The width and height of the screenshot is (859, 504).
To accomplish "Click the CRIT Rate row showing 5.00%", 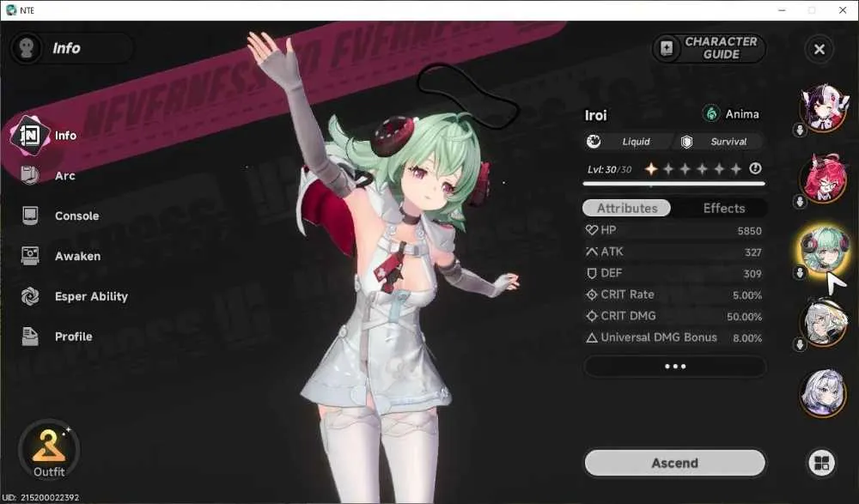I will click(x=673, y=295).
